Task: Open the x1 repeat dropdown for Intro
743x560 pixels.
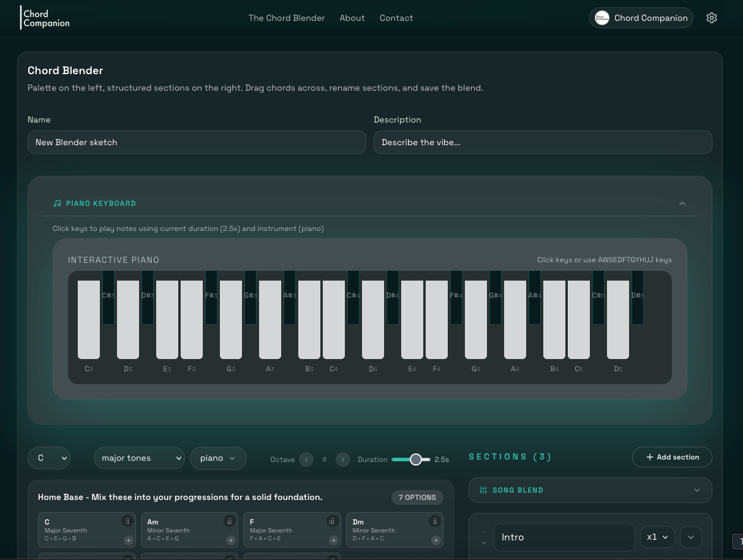Action: point(658,537)
